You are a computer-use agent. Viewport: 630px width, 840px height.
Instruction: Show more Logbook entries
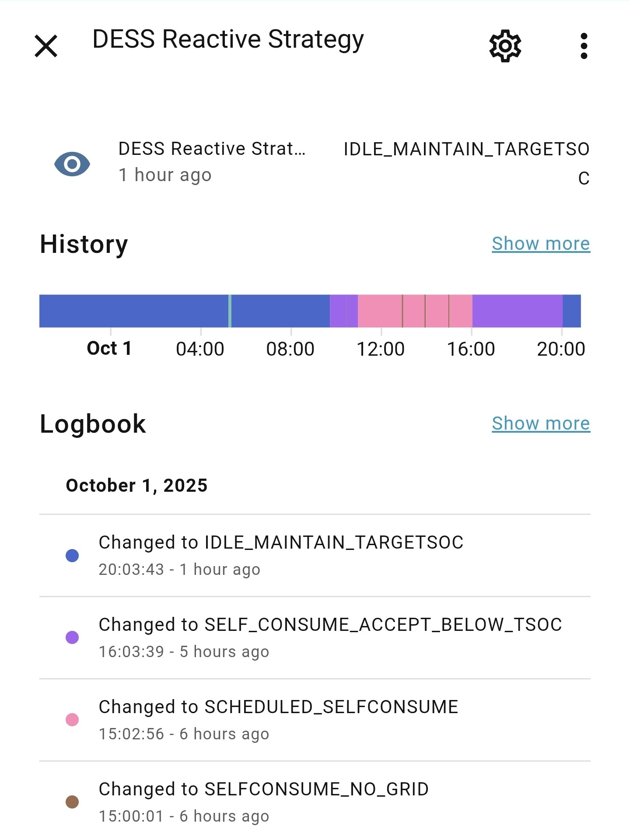tap(541, 423)
